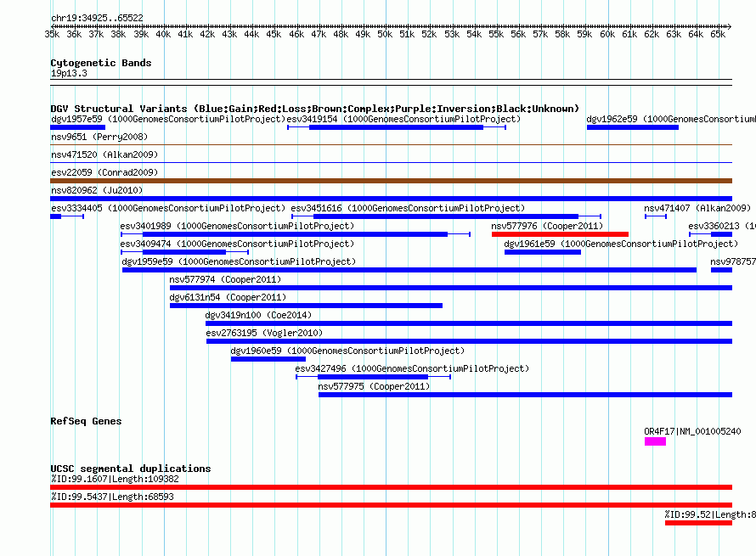Click the DGV Structural Variants track title

(x=315, y=109)
